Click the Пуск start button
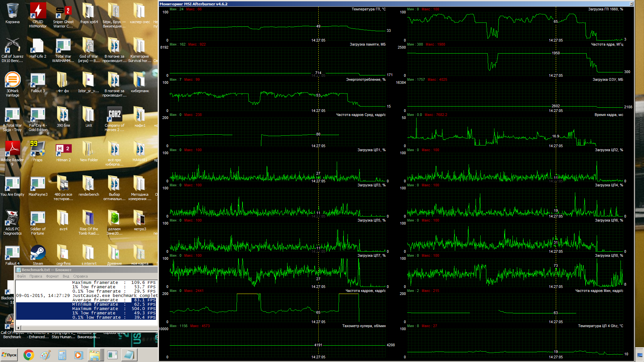The height and width of the screenshot is (362, 644). (9, 355)
